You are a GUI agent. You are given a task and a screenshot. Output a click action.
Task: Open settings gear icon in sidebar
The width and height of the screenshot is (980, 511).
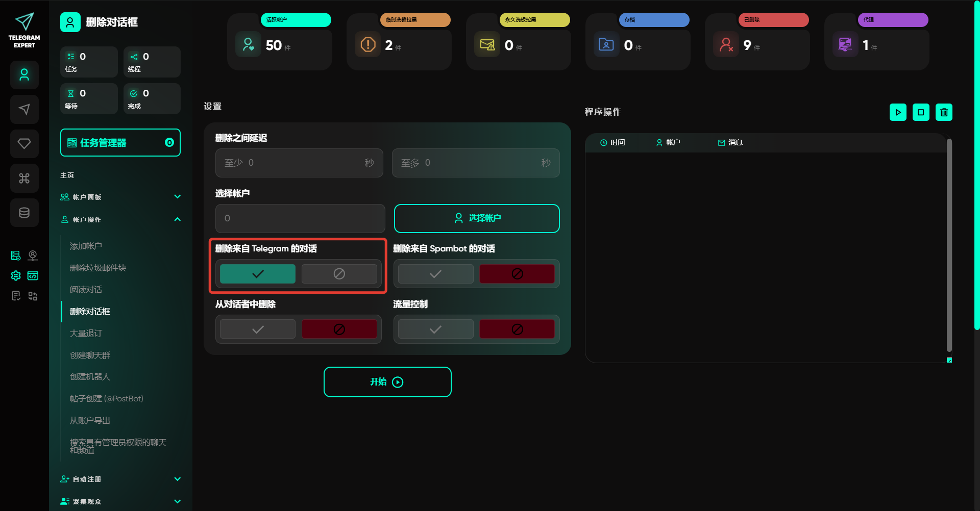pos(16,275)
